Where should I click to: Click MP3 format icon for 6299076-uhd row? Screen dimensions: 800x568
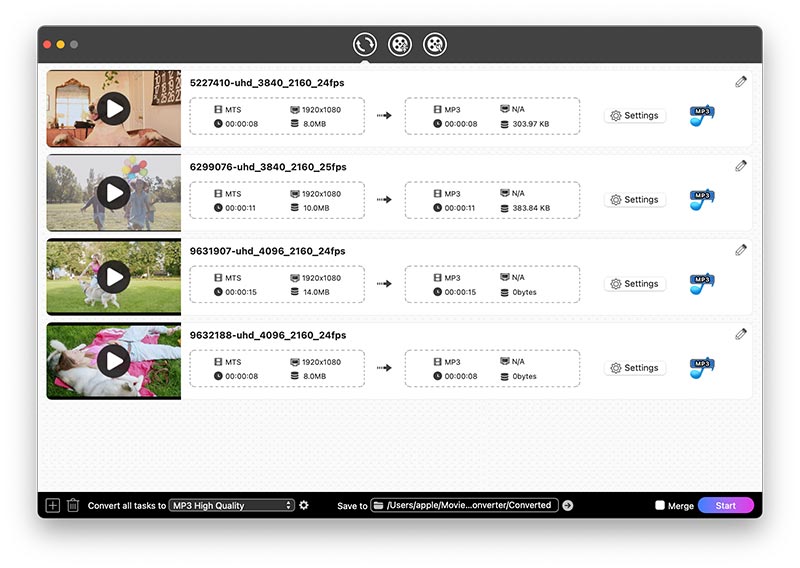[x=702, y=200]
